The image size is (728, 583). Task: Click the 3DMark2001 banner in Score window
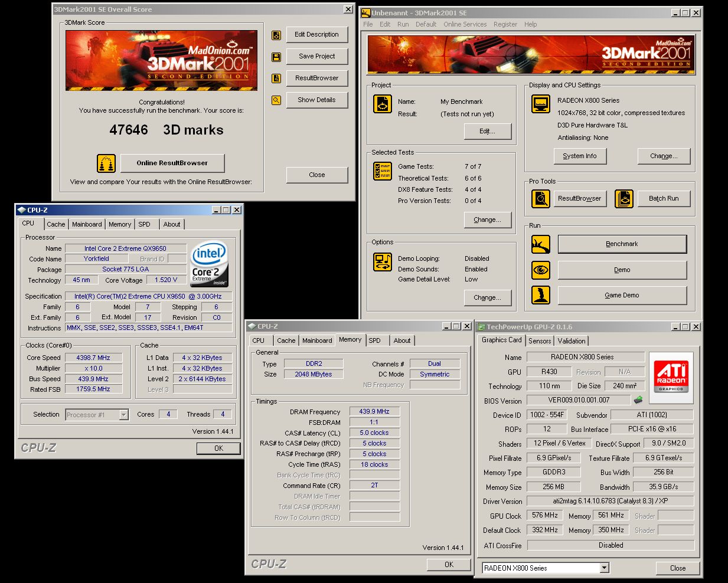[162, 60]
